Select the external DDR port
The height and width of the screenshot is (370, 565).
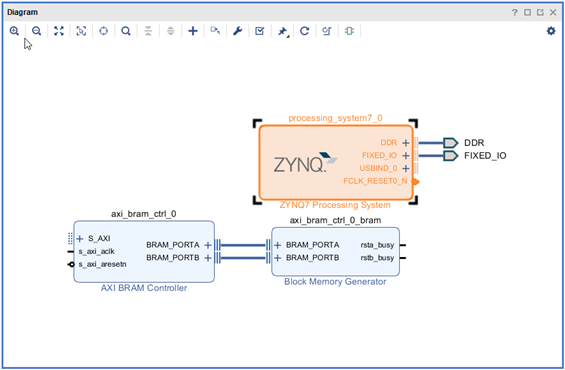point(451,143)
